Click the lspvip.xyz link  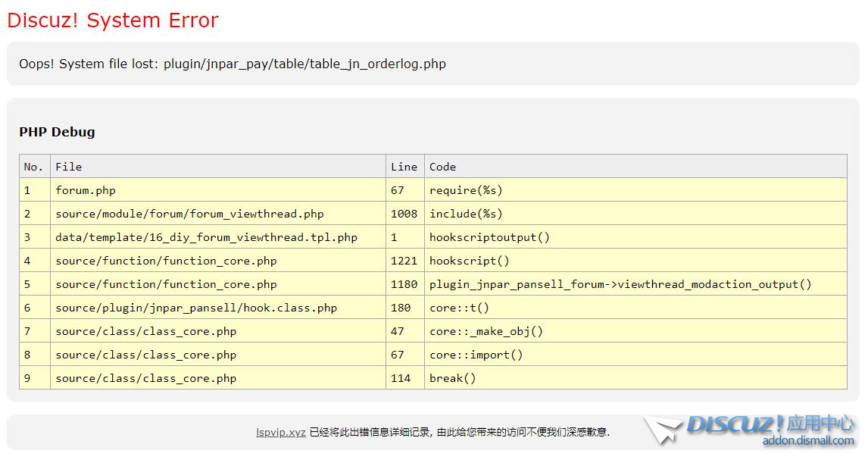(x=280, y=432)
